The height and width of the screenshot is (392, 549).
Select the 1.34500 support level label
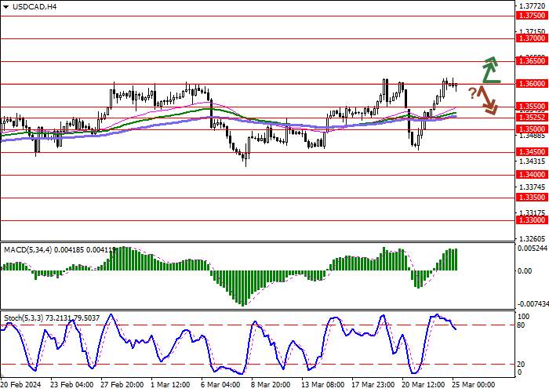[x=533, y=152]
